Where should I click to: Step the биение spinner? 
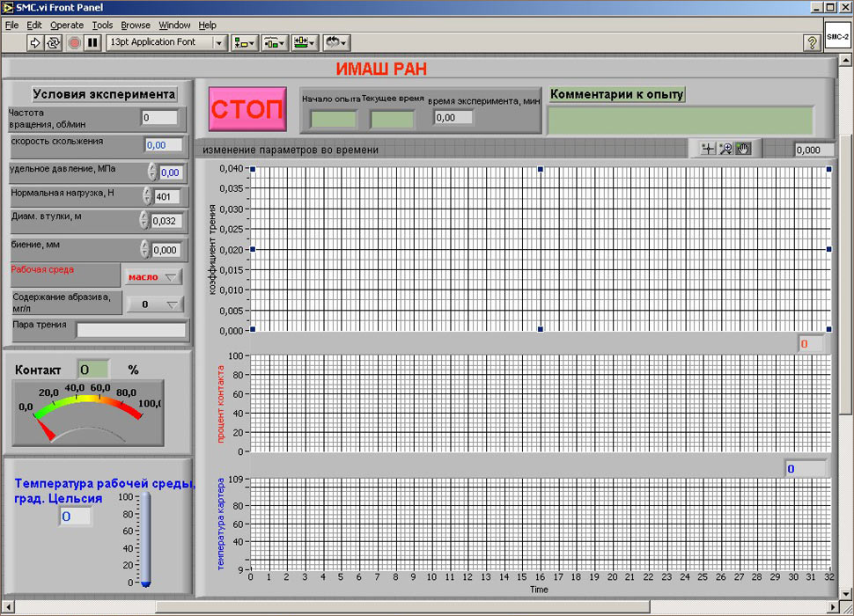[144, 249]
